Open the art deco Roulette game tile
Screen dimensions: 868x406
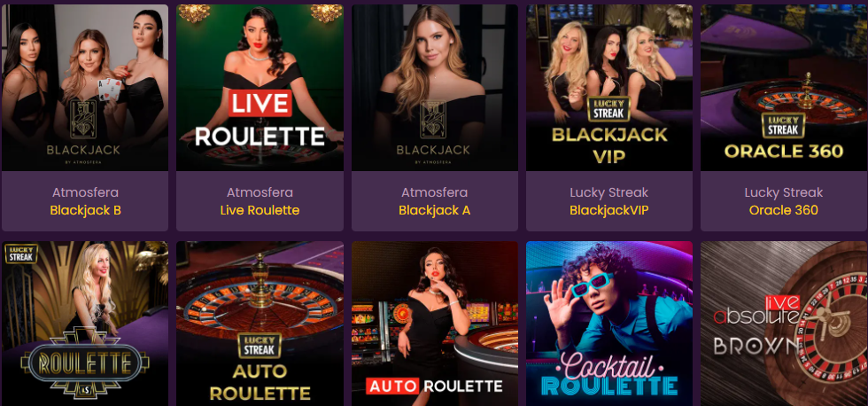pyautogui.click(x=85, y=324)
